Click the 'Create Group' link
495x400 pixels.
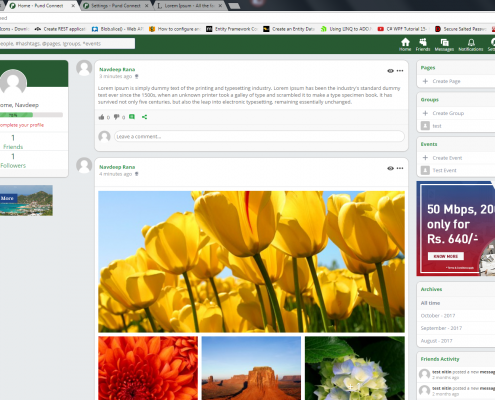click(x=448, y=113)
